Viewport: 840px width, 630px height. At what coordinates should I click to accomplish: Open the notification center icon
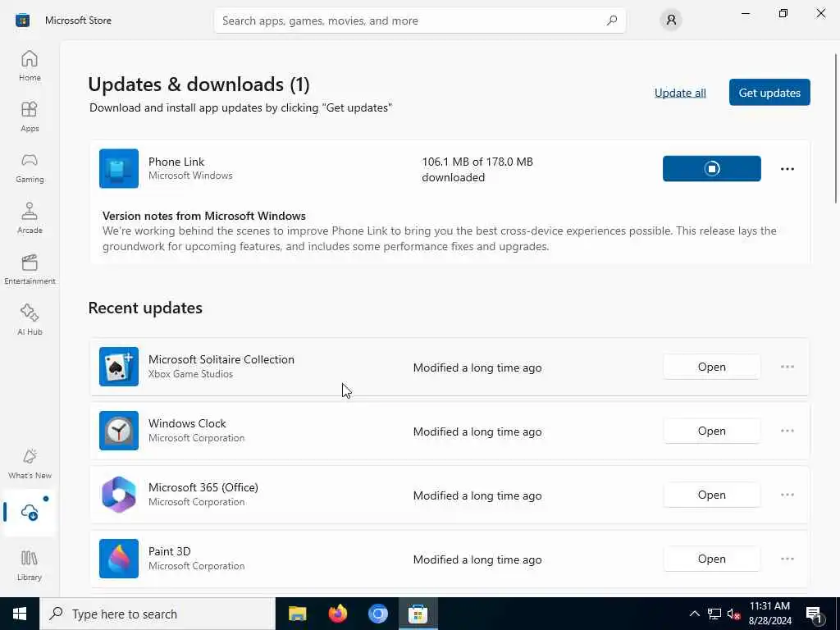(815, 614)
